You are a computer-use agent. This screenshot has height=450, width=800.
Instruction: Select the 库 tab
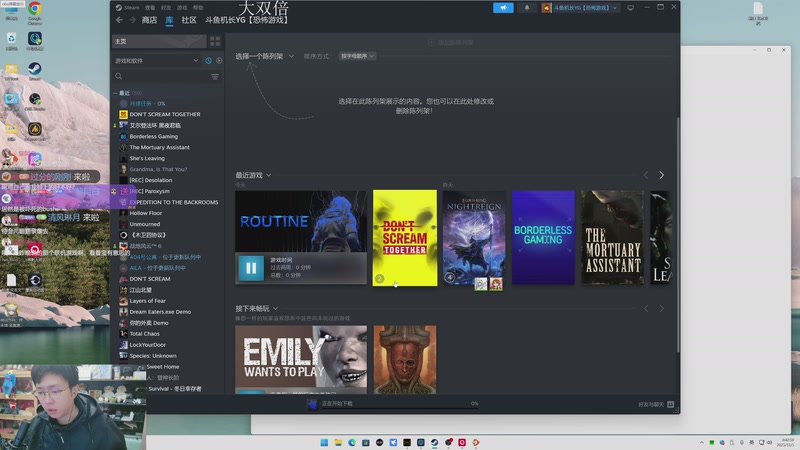click(x=169, y=20)
